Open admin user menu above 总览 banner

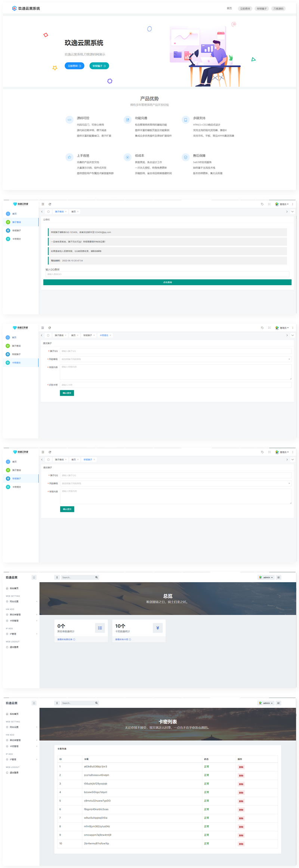266,577
